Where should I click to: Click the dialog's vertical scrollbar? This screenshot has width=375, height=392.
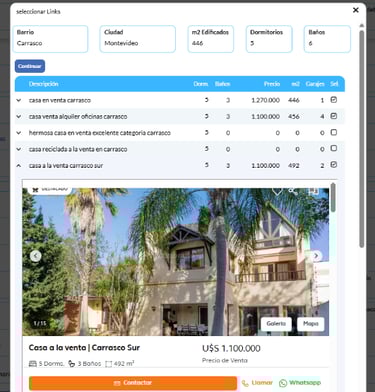pos(362,138)
